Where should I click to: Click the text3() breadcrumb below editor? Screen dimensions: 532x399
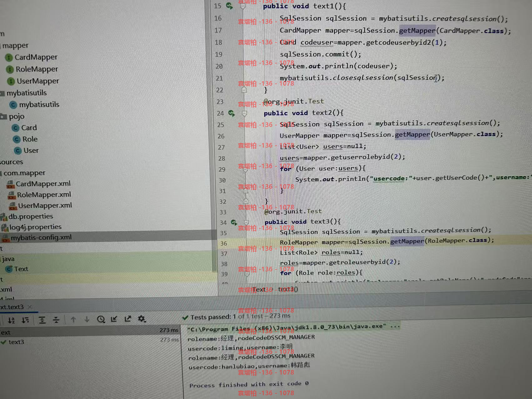288,289
